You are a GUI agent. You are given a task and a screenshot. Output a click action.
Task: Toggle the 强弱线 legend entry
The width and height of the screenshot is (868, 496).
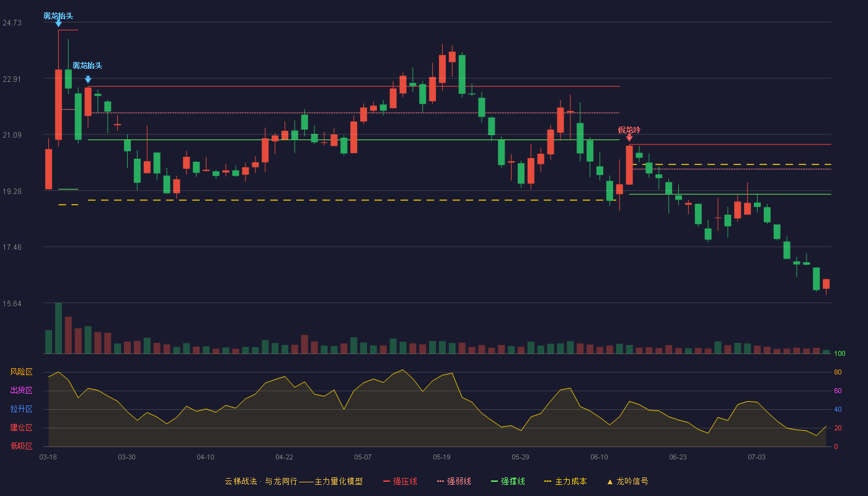pos(454,481)
